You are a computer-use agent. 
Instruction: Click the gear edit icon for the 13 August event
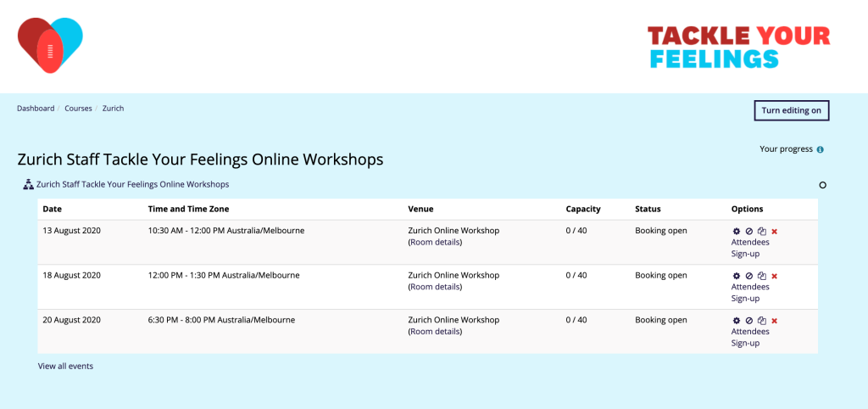point(736,231)
